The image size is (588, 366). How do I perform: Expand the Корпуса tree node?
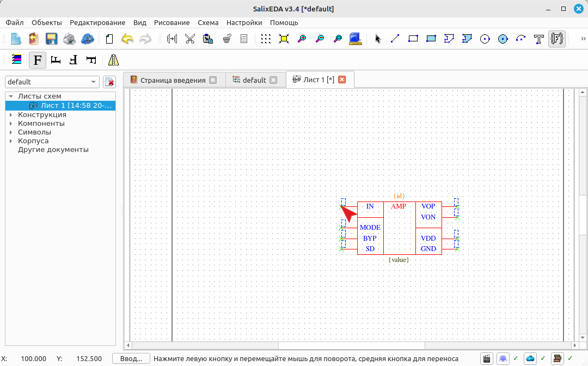point(11,141)
